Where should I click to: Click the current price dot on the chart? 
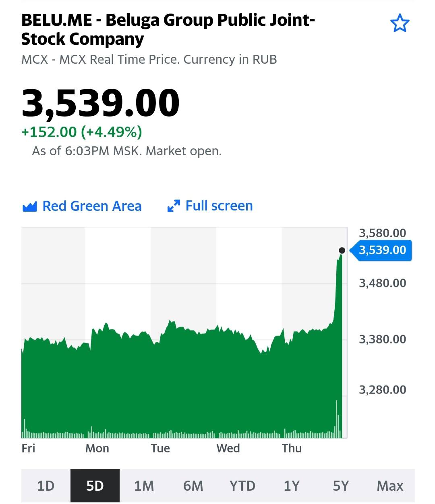[342, 250]
